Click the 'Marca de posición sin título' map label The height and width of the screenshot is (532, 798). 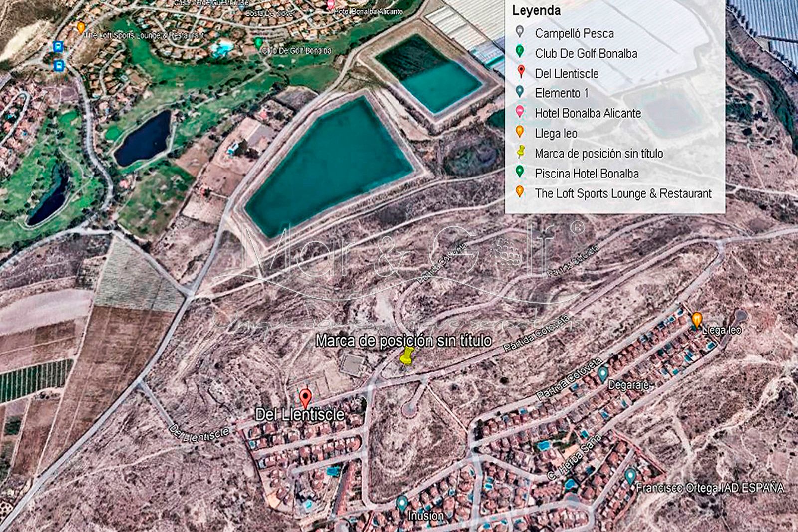(x=403, y=341)
